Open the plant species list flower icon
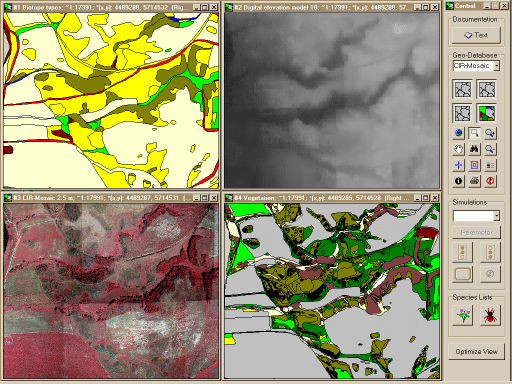Viewport: 512px width, 384px height. point(463,315)
